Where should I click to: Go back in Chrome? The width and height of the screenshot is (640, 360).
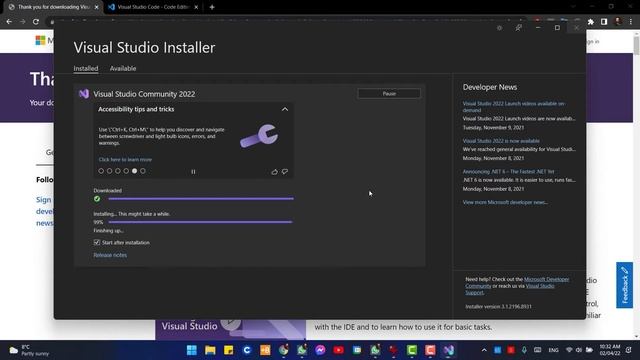click(x=9, y=22)
